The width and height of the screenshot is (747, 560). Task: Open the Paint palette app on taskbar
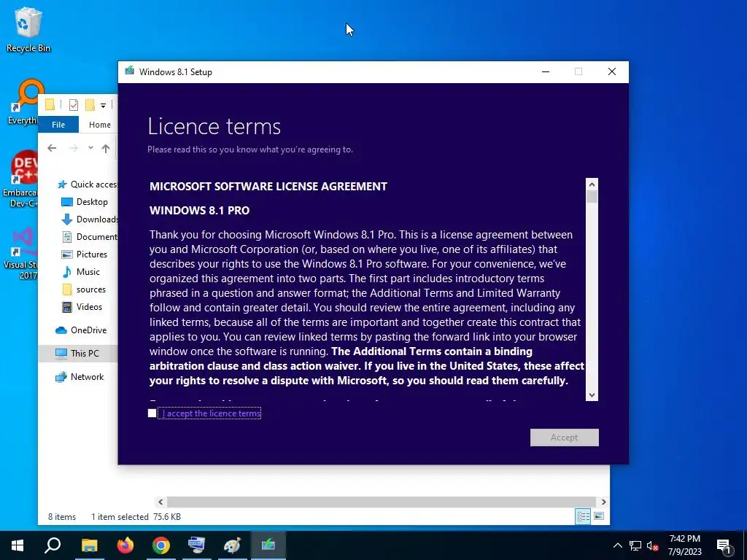(x=232, y=545)
